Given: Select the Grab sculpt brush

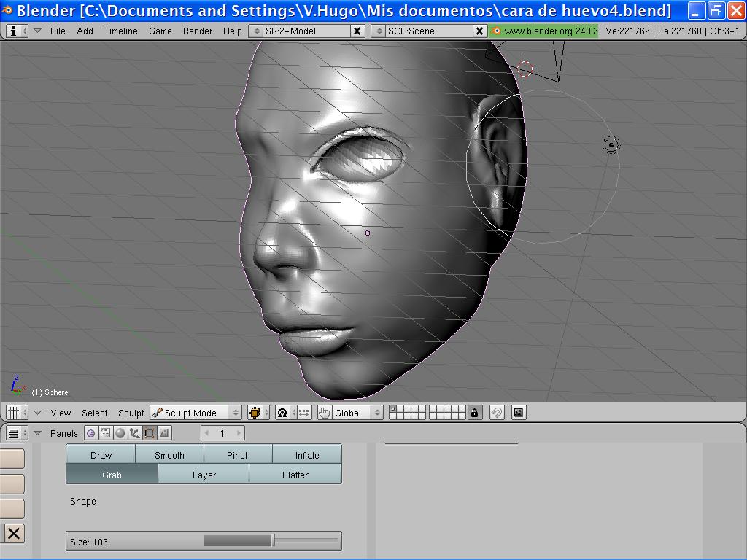Looking at the screenshot, I should [x=112, y=475].
